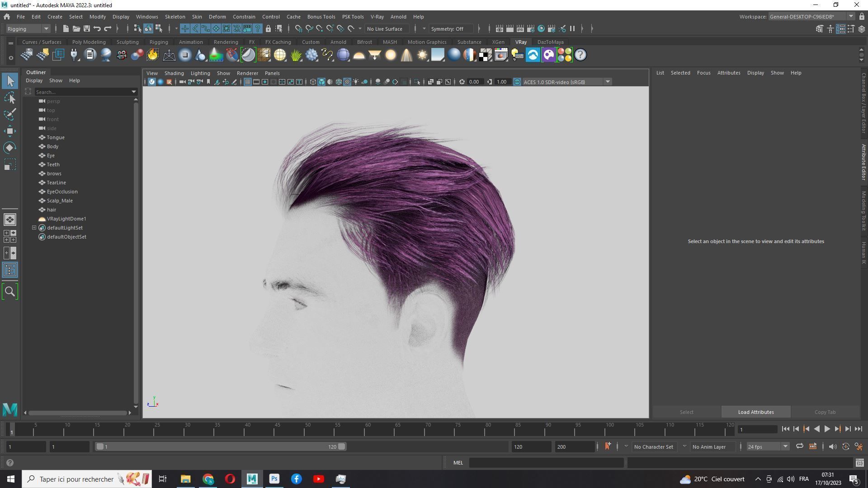Click the V-Ray fur grass shelf icon
The height and width of the screenshot is (488, 868).
[296, 55]
